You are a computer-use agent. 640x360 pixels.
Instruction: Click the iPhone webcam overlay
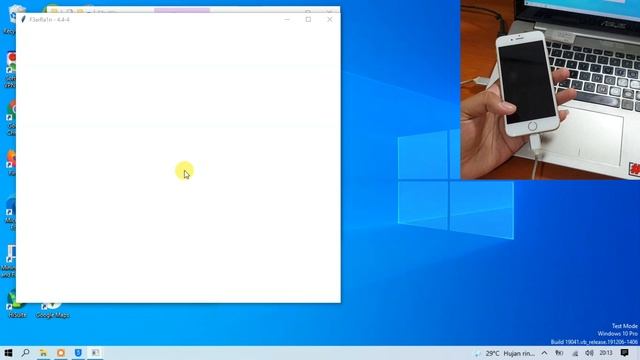(x=550, y=89)
